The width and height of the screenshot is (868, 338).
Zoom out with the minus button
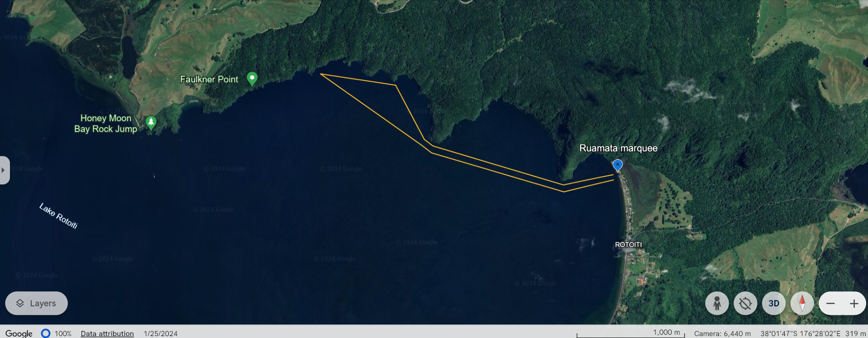point(831,303)
